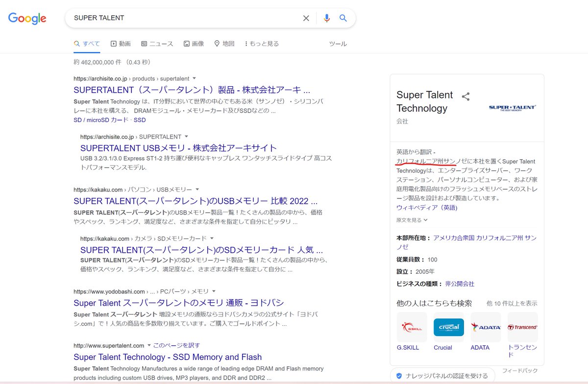Screen dimensions: 588x384
Task: Open SUPERTALENT 製品 株式会社アーキ result
Action: (x=192, y=90)
